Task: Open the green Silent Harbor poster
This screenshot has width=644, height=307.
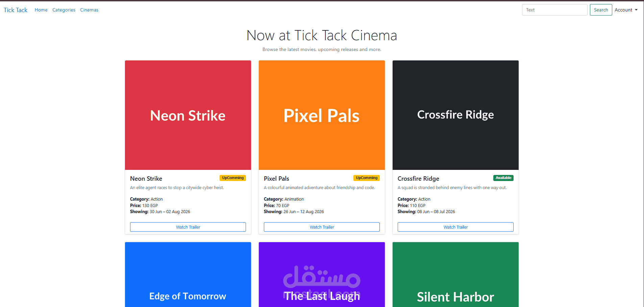Action: (455, 275)
